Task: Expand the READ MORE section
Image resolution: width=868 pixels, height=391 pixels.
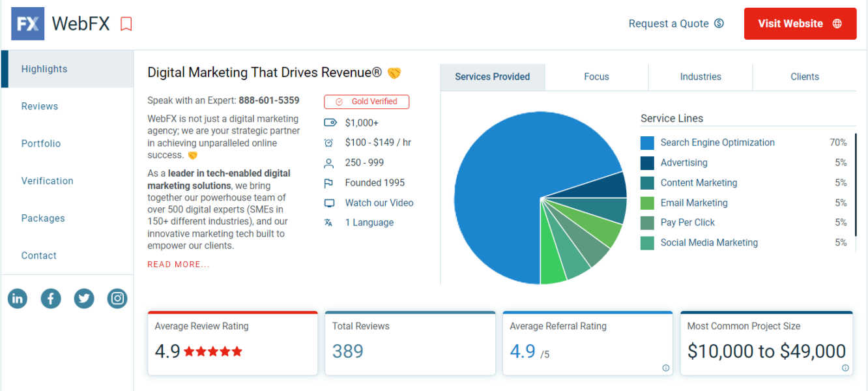Action: pyautogui.click(x=178, y=264)
